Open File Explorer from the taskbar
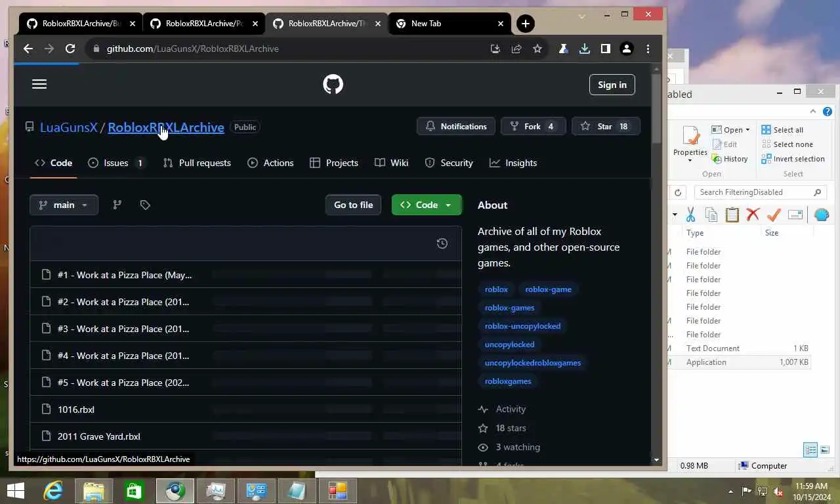This screenshot has height=504, width=840. 93,490
